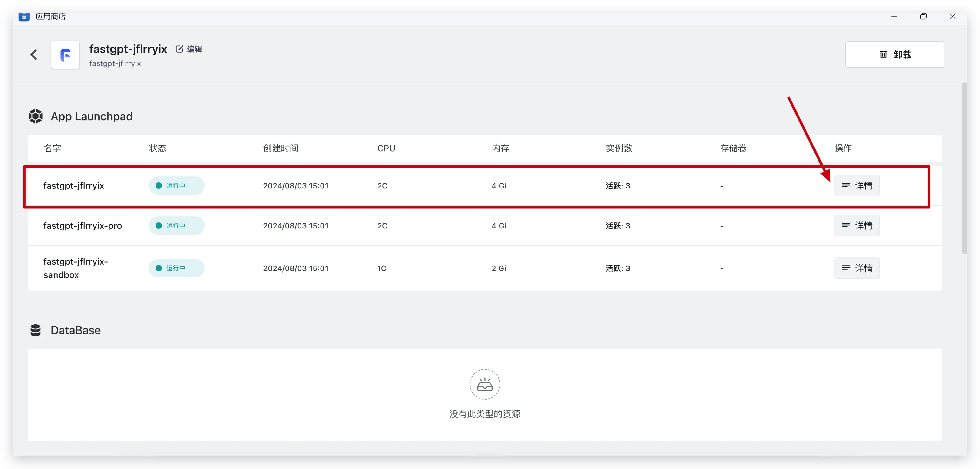Image resolution: width=980 pixels, height=469 pixels.
Task: Click the 操作 column header
Action: [843, 148]
